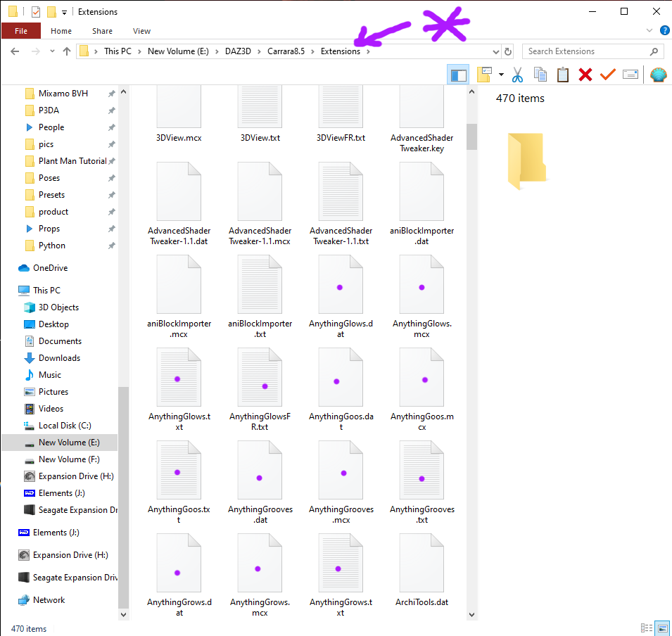Screen dimensions: 672x636
Task: Click This PC in address breadcrumb
Action: [x=118, y=51]
